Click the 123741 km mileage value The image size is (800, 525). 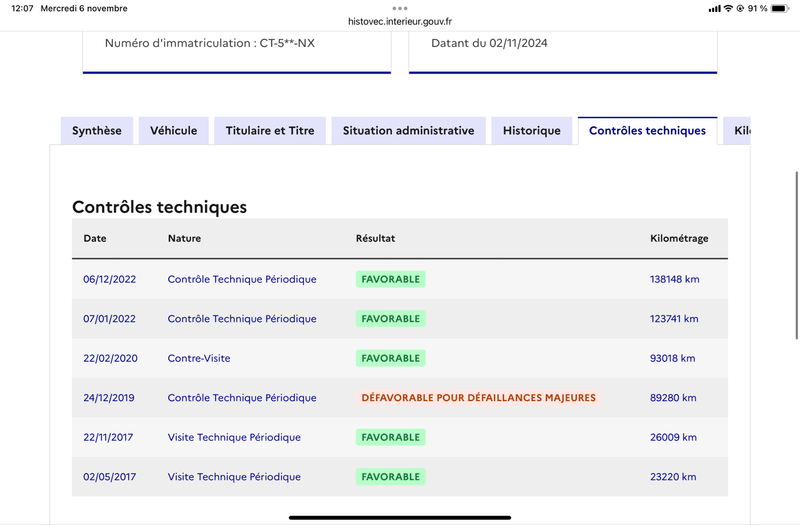[674, 319]
